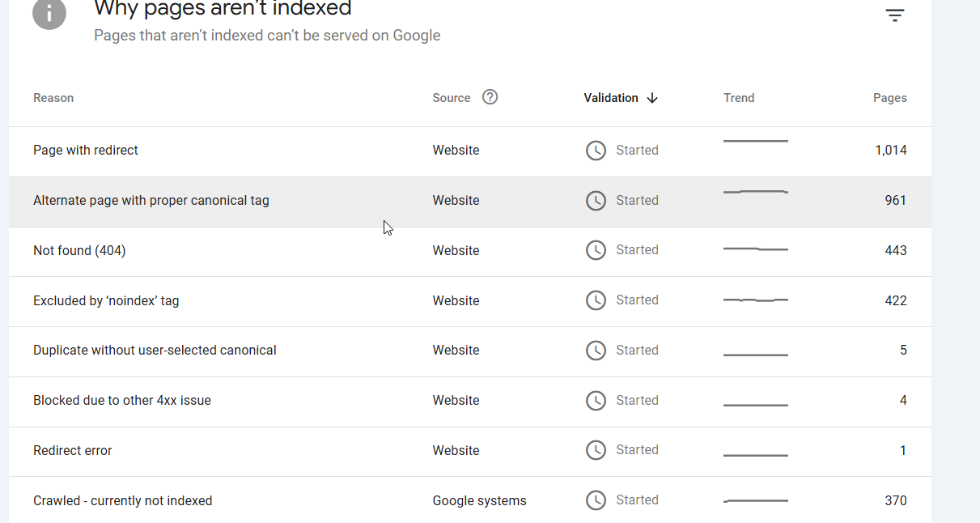Open Blocked due to other 4xx issue
This screenshot has height=523, width=980.
470,402
